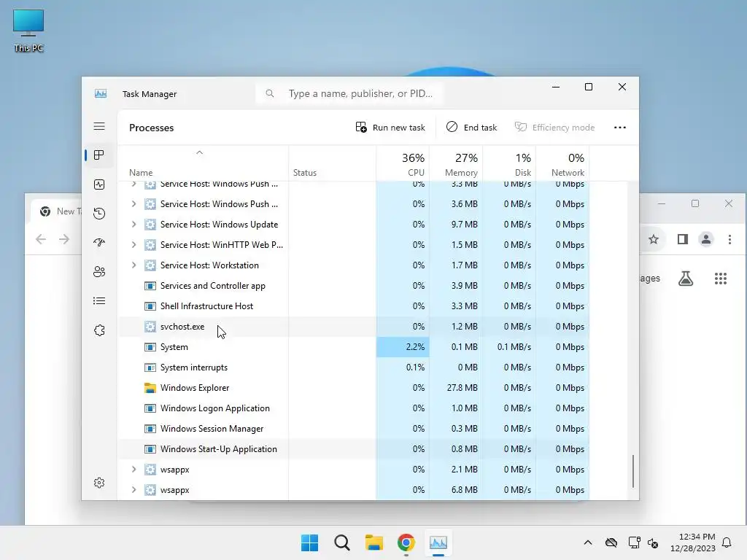Select Windows Logon Application row

tap(353, 408)
